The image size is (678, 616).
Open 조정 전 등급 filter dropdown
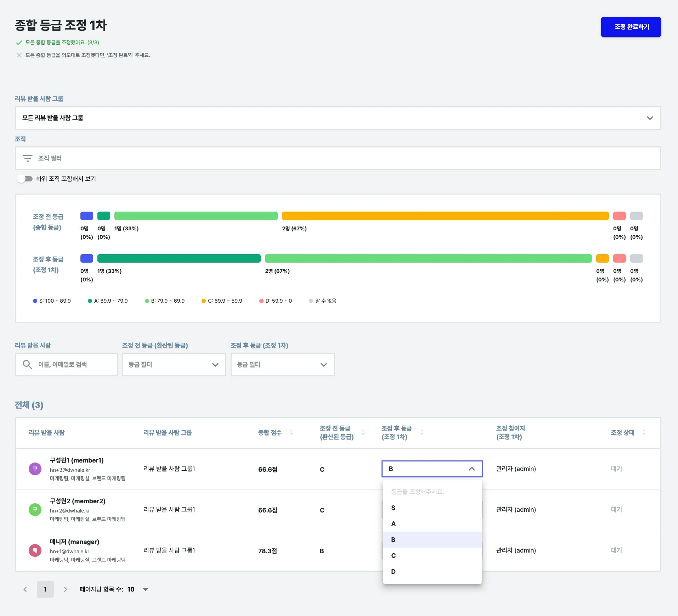coord(174,364)
